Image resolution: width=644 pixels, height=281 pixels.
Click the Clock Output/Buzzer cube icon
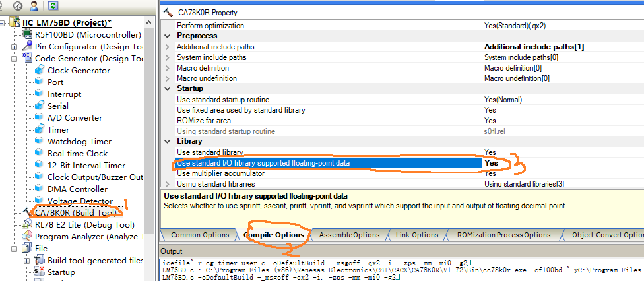click(x=40, y=177)
